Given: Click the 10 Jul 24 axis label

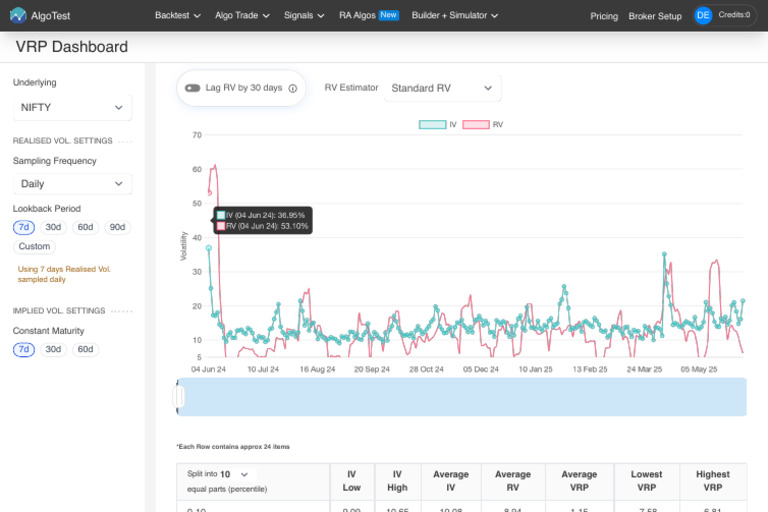Looking at the screenshot, I should pos(263,369).
